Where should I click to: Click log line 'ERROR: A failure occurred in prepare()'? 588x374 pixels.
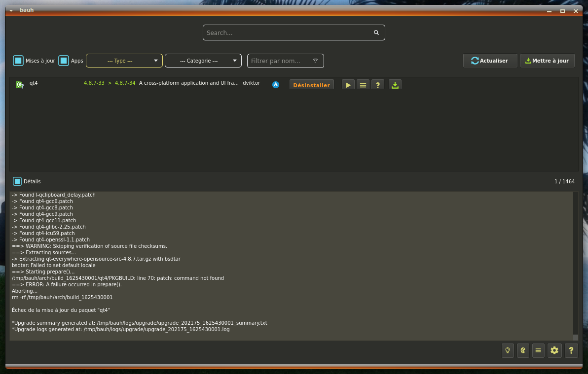click(x=67, y=284)
